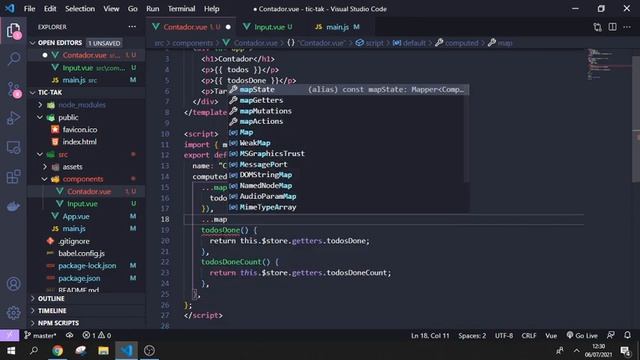The image size is (640, 360).
Task: Switch to the main.js editor tab
Action: pyautogui.click(x=337, y=27)
